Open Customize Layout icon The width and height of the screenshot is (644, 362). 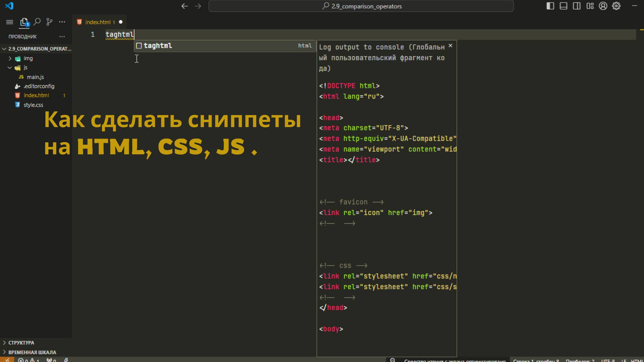590,6
